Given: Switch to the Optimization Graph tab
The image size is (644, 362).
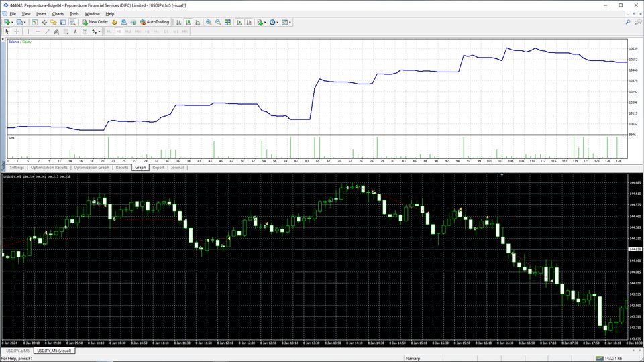Looking at the screenshot, I should (x=92, y=168).
